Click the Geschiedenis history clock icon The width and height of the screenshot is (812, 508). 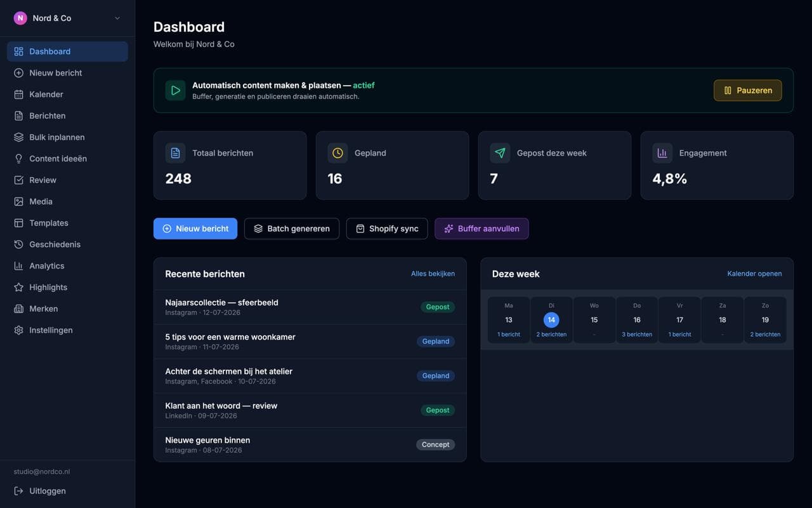pos(18,244)
